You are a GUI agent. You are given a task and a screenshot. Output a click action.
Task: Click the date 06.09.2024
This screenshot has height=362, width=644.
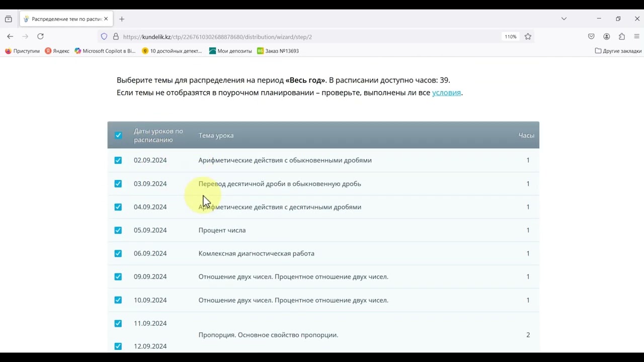pos(150,253)
